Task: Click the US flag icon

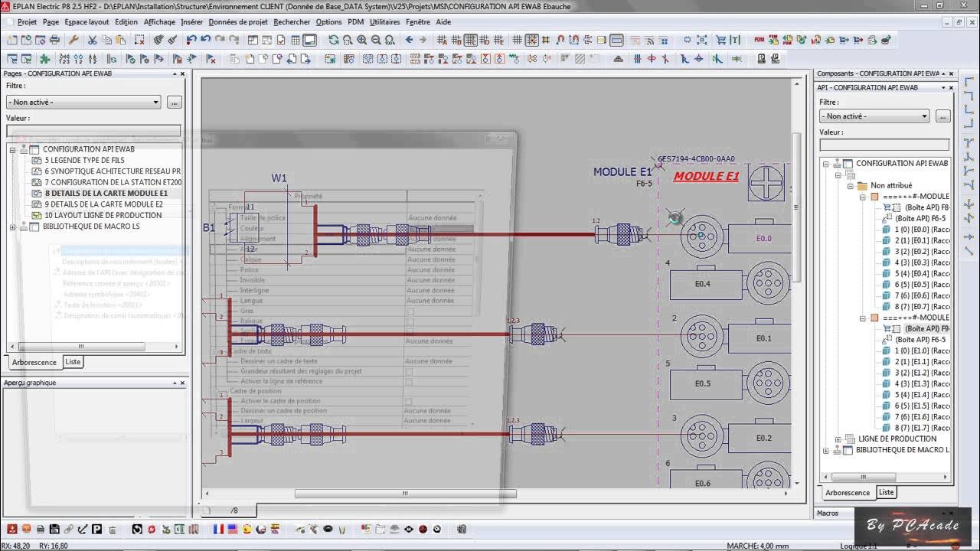Action: 233,529
